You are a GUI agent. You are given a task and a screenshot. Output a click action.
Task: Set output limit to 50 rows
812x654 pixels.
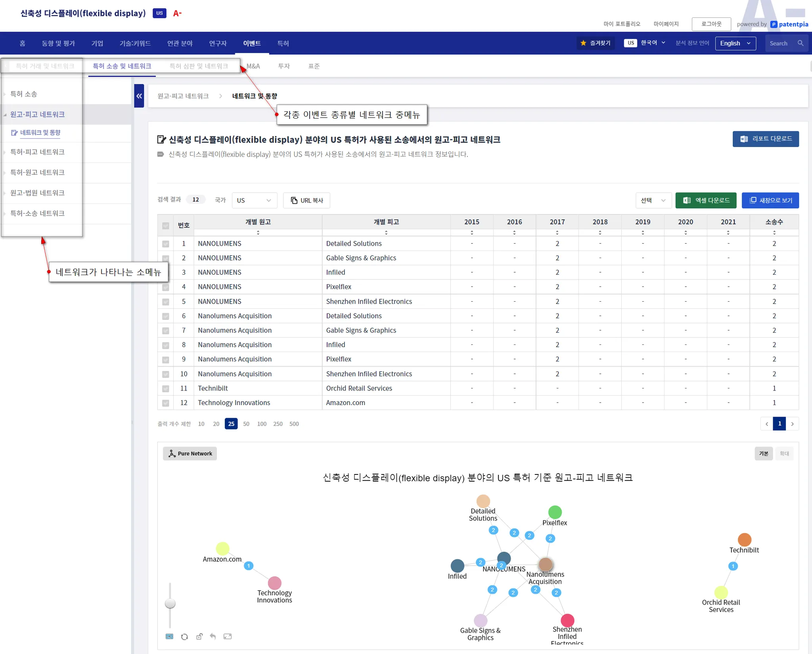pos(246,424)
